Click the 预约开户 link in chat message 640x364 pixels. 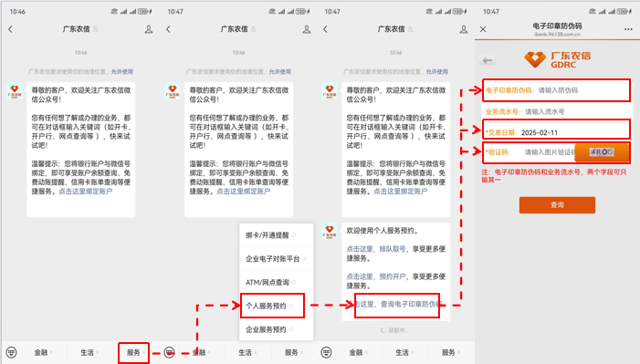393,276
